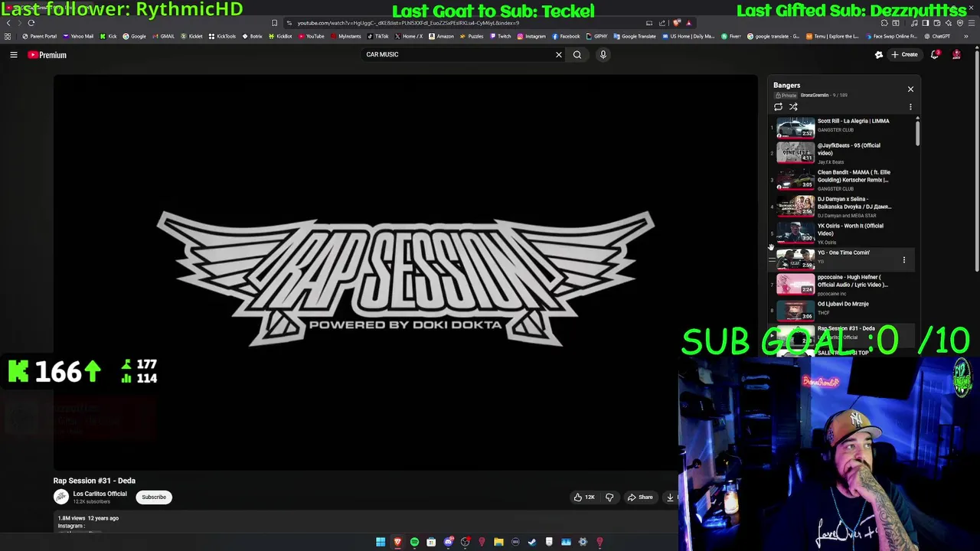
Task: Play @JayfkBeats - 95 thumbnail
Action: (x=795, y=152)
